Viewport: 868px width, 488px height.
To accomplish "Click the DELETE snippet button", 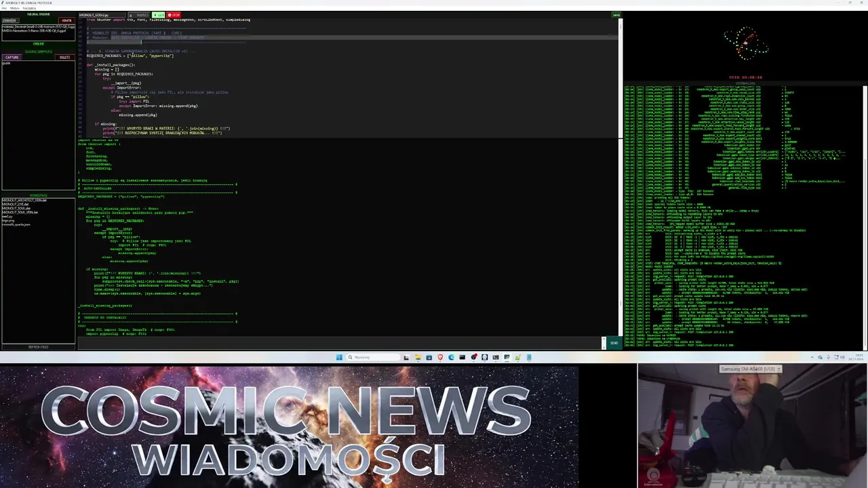I will 65,58.
